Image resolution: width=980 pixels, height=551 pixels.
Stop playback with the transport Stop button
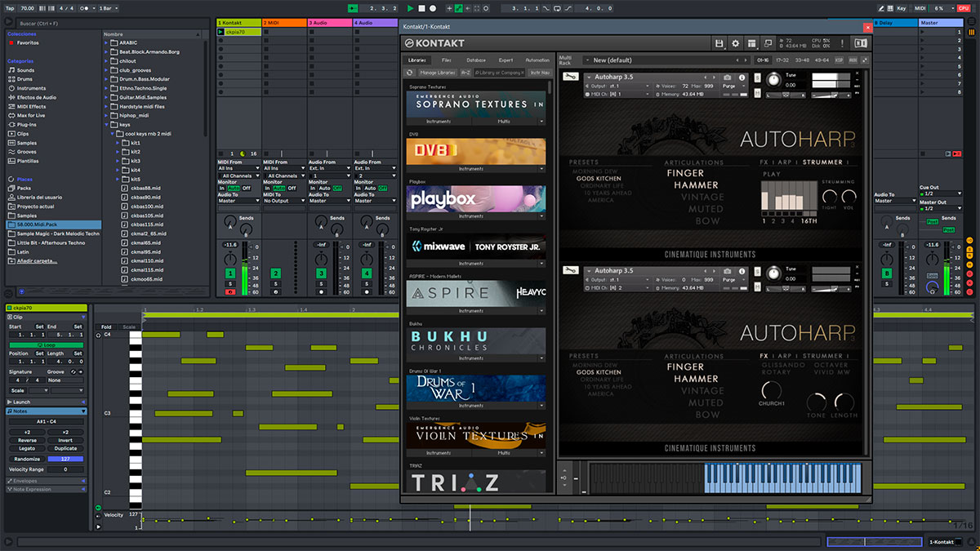point(421,8)
